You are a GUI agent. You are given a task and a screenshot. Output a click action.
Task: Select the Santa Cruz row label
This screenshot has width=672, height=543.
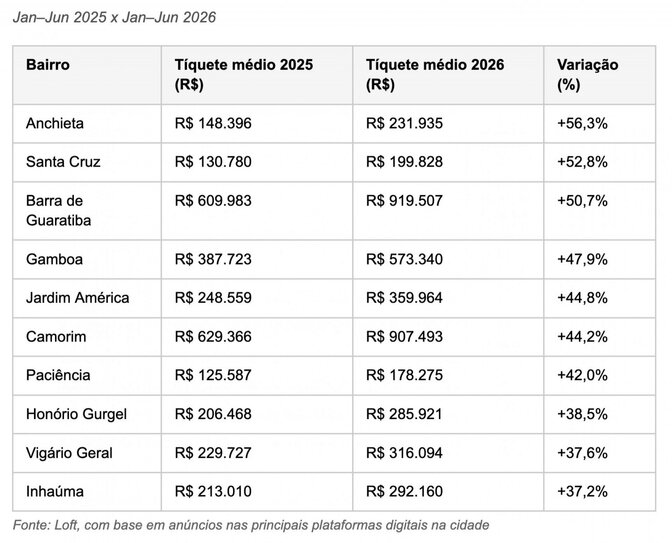[x=63, y=162]
